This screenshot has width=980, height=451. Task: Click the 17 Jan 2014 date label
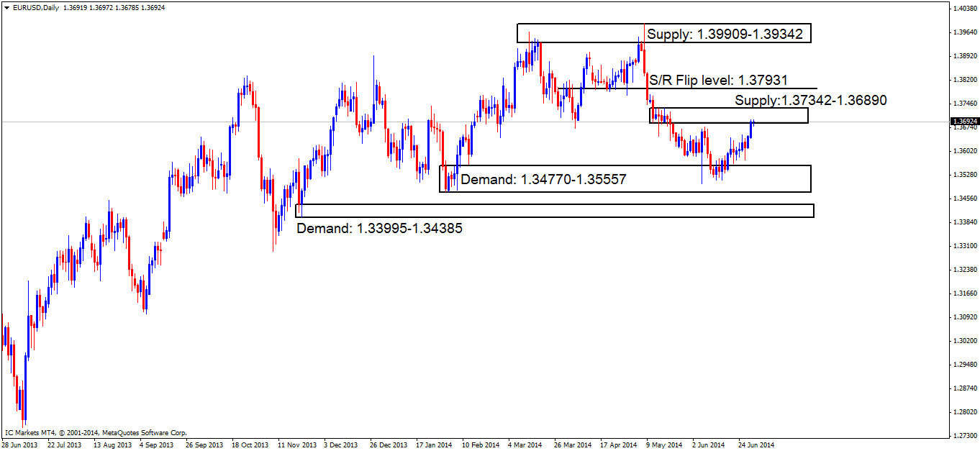pos(433,445)
